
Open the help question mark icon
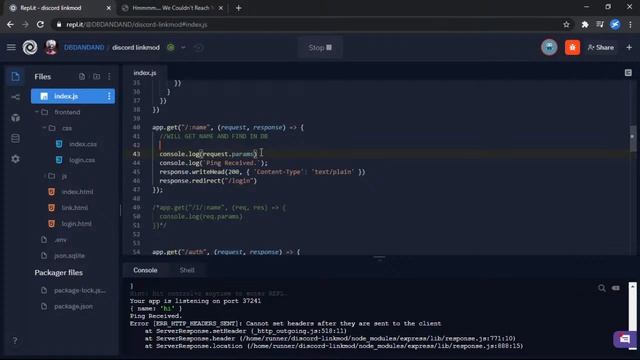coord(15,340)
